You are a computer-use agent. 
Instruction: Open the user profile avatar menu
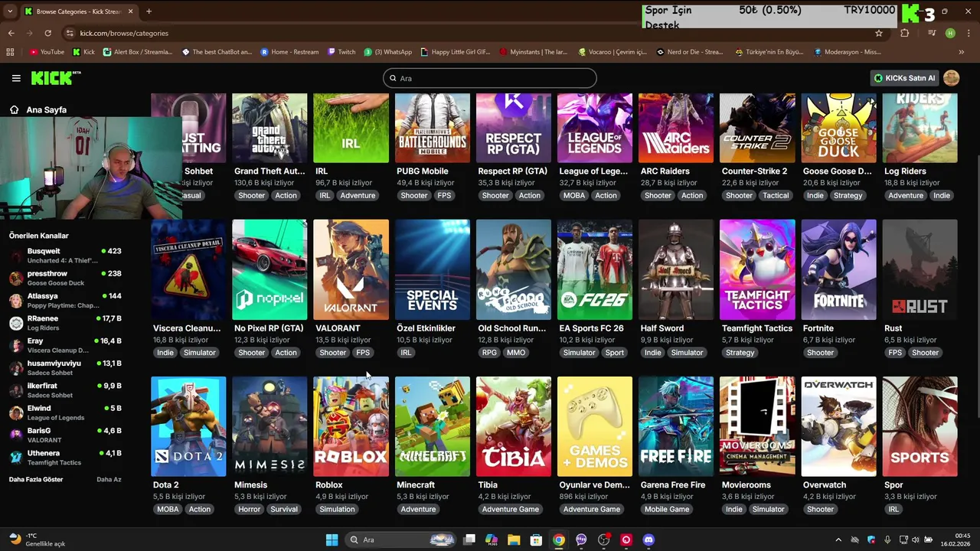tap(951, 78)
